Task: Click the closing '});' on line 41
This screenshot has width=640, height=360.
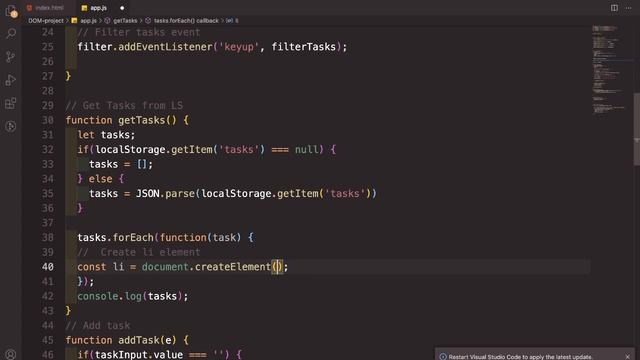Action: (x=86, y=282)
